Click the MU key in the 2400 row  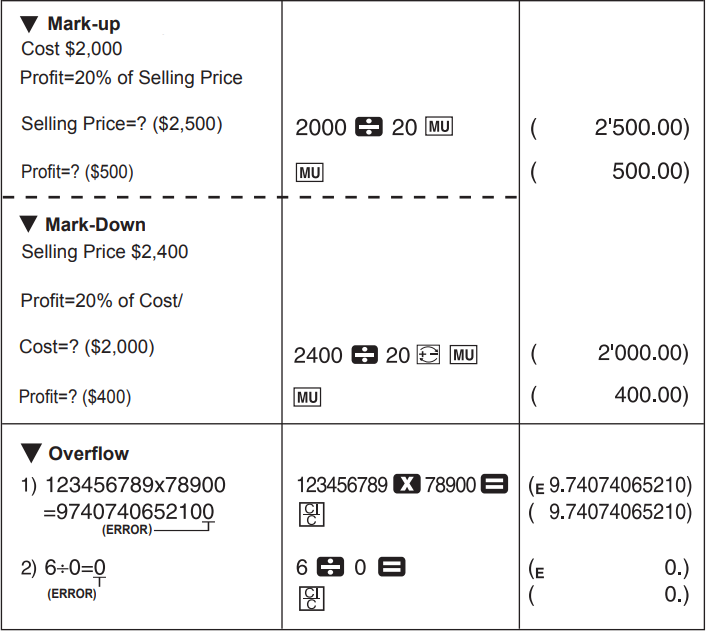tap(464, 355)
